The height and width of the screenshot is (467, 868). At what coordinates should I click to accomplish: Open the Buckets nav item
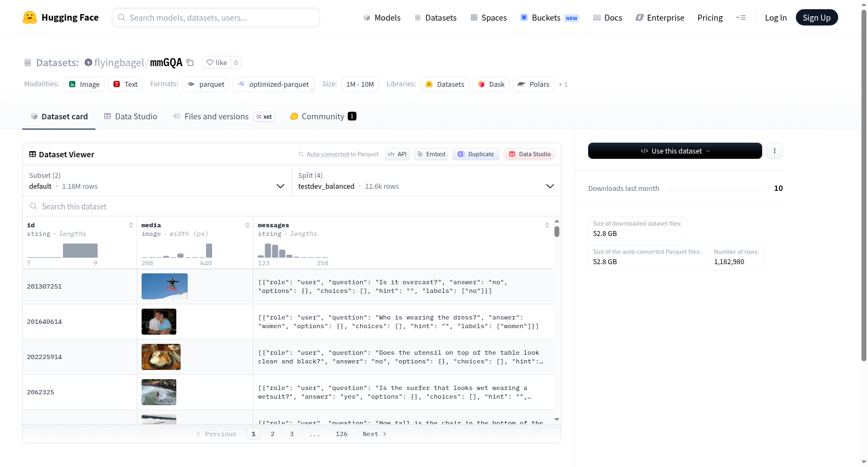point(550,18)
